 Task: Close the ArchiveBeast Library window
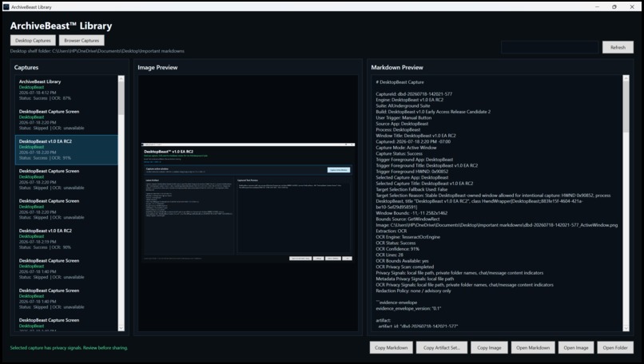coord(632,7)
